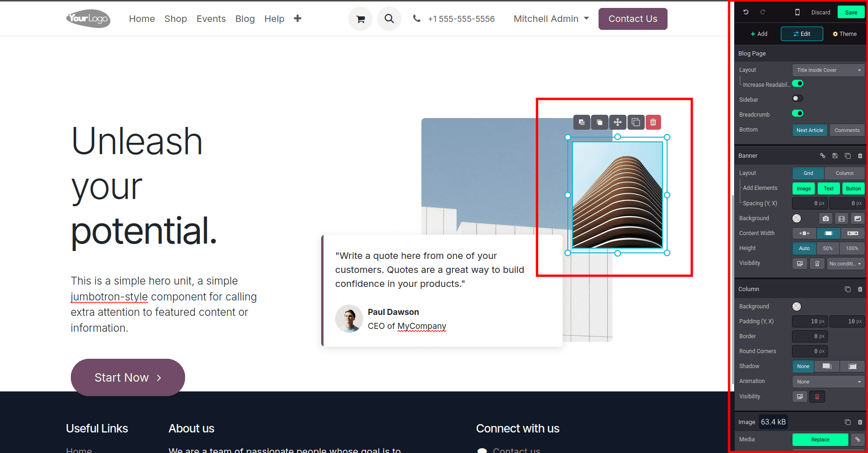Open the Animation dropdown in Column settings
Screen dimensions: 868x453
click(x=828, y=381)
